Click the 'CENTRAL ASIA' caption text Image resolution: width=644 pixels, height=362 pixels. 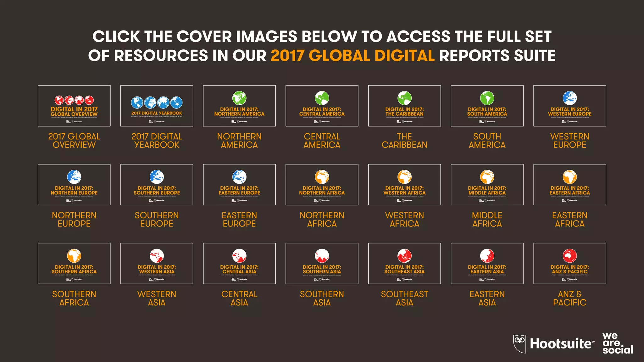coord(239,299)
